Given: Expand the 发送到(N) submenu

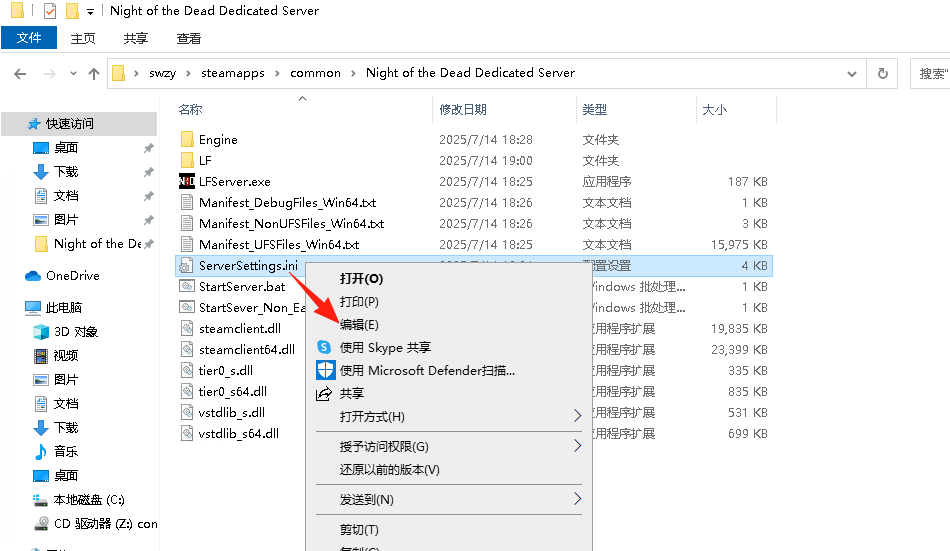Looking at the screenshot, I should click(x=577, y=499).
